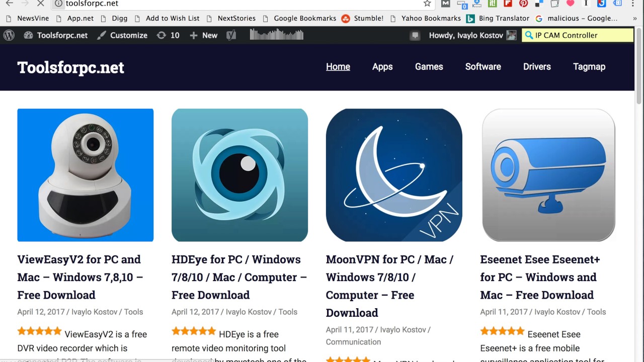Open the Apps navigation item
This screenshot has width=644, height=362.
[x=382, y=66]
